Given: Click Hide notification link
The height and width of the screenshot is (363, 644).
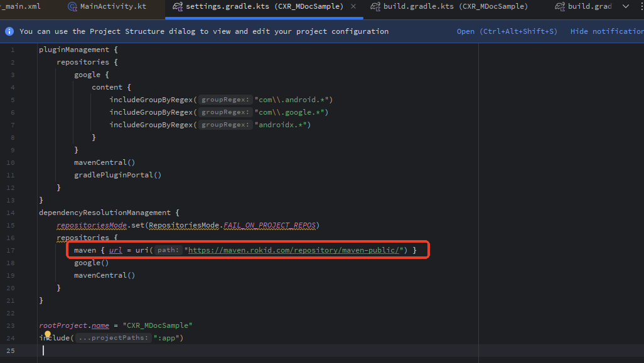Looking at the screenshot, I should [x=607, y=31].
